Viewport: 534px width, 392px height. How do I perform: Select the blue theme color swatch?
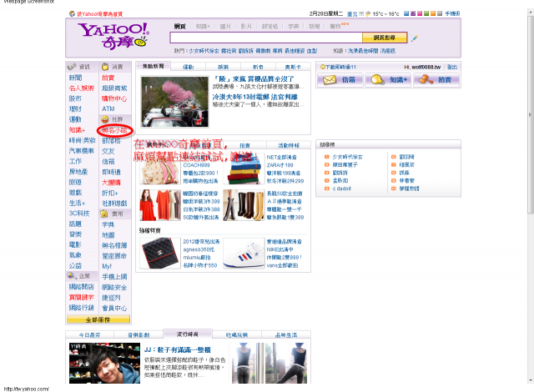click(406, 13)
